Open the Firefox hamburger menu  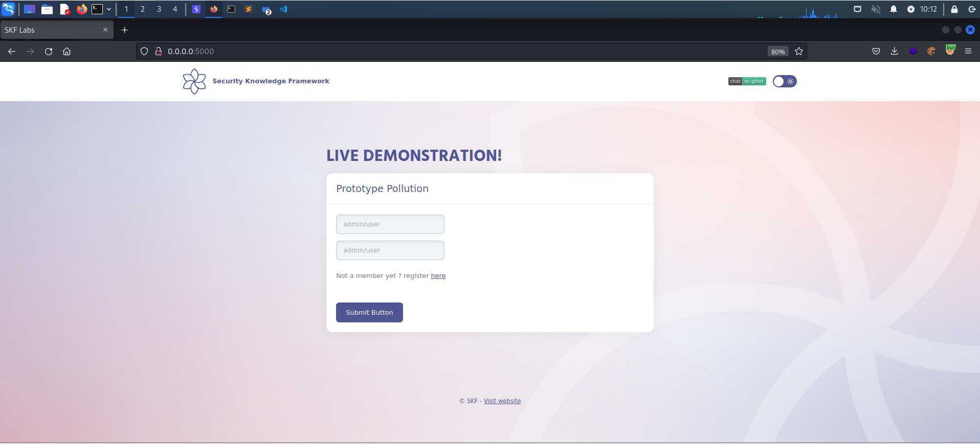968,51
